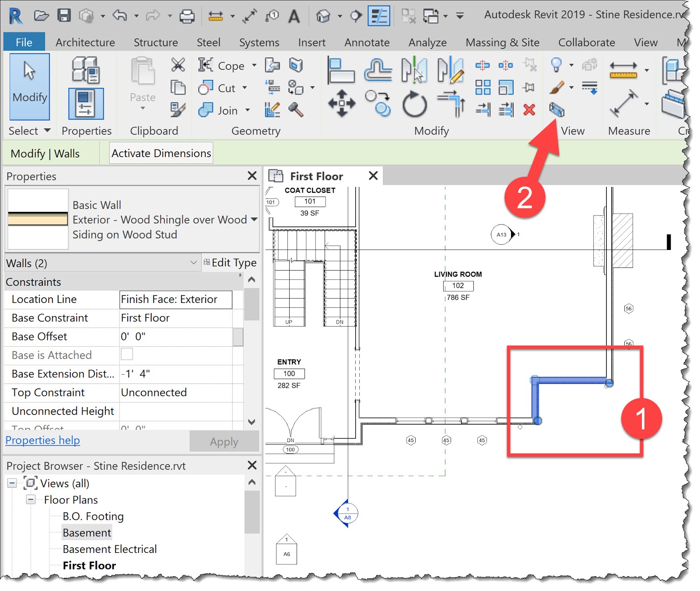Click the Properties panel scroll down arrow

coord(252,422)
